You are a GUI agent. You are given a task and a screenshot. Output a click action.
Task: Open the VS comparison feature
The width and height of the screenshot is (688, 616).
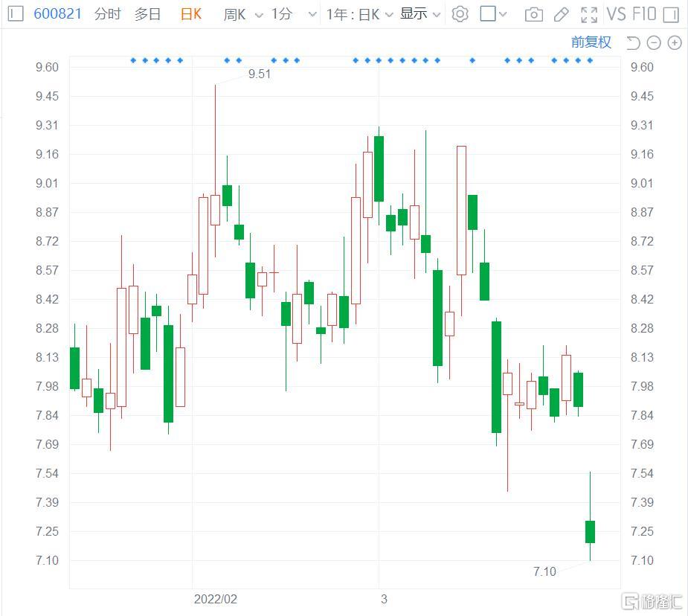click(617, 14)
